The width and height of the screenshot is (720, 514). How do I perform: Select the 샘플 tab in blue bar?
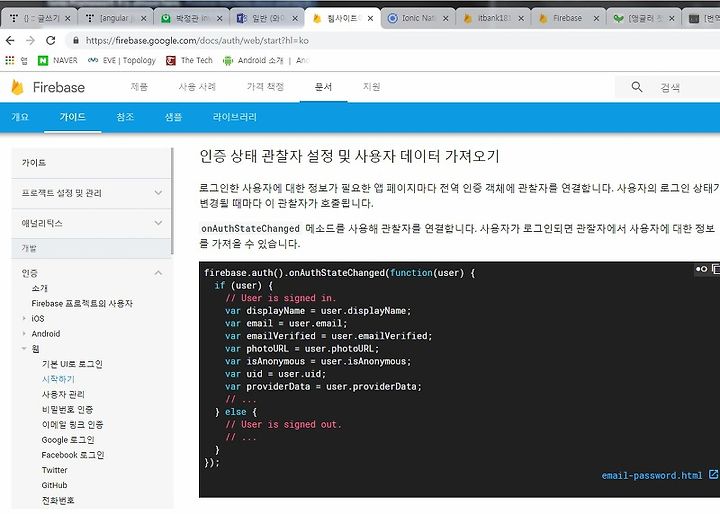click(x=173, y=117)
